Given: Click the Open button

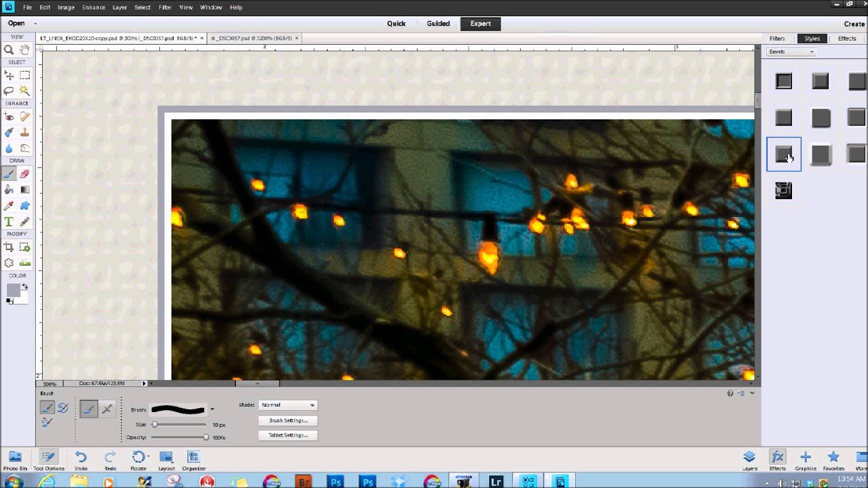Looking at the screenshot, I should 16,24.
